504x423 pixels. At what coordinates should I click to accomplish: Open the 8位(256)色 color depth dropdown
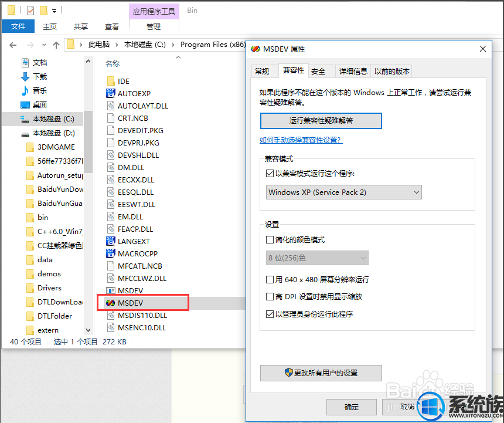(317, 258)
